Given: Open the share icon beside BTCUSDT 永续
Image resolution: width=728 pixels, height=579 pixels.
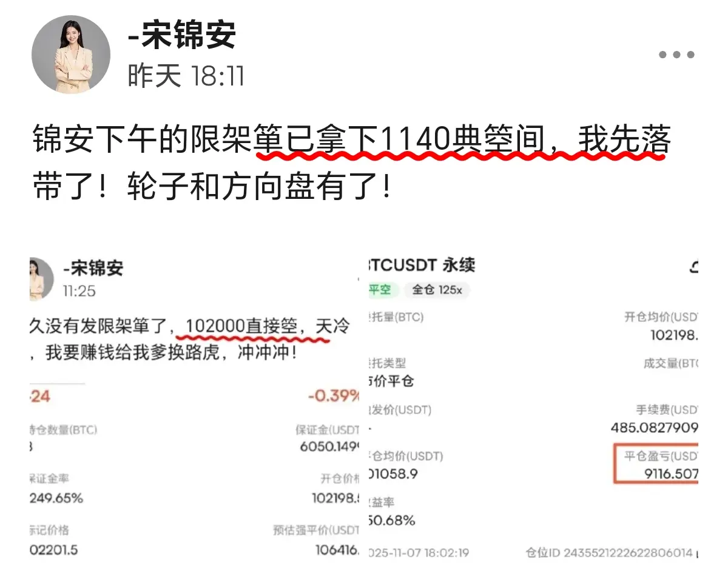Looking at the screenshot, I should pos(694,266).
